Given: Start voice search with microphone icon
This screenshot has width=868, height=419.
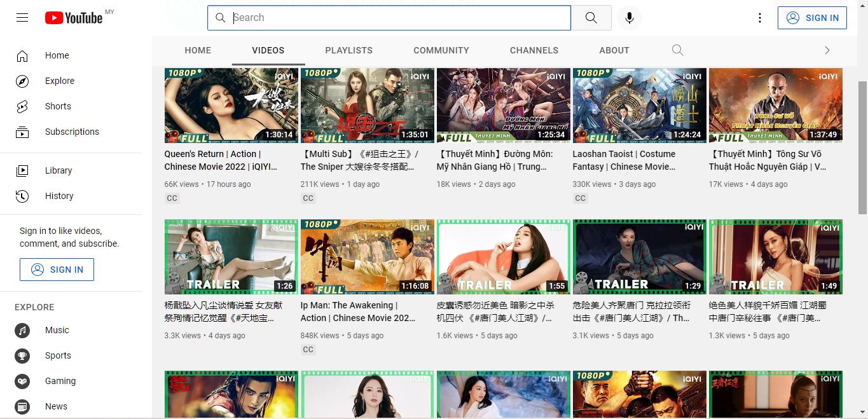Looking at the screenshot, I should (x=629, y=18).
